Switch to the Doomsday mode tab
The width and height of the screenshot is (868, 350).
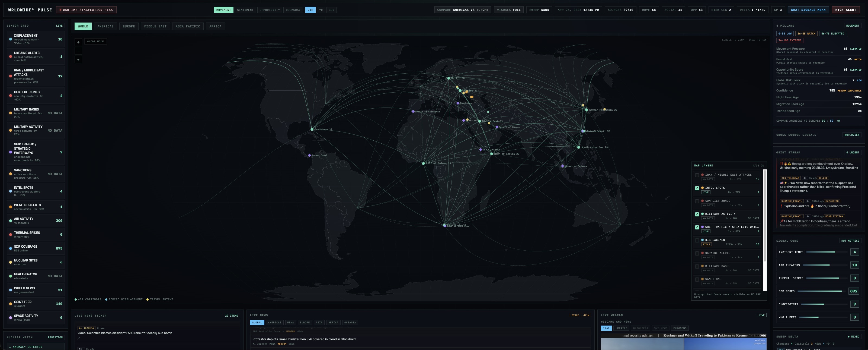(x=293, y=10)
